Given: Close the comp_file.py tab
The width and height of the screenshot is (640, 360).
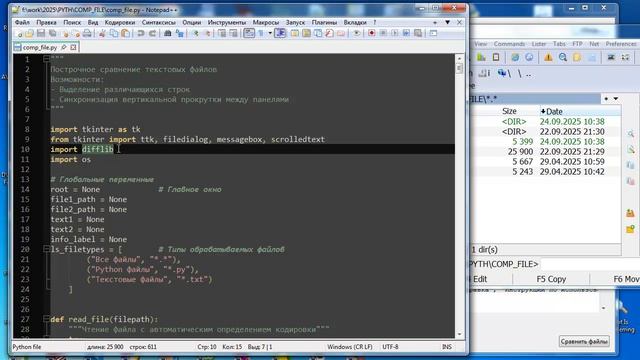Looking at the screenshot, I should [73, 47].
